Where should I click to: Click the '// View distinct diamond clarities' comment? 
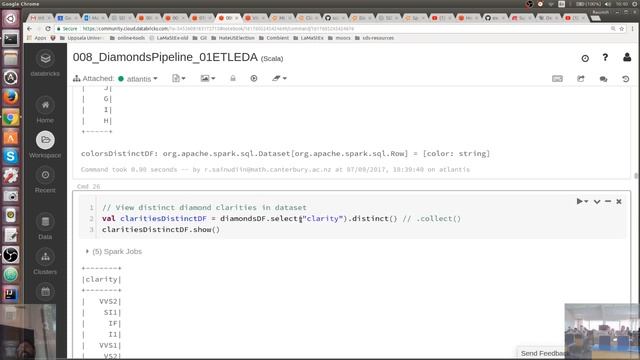(x=204, y=207)
